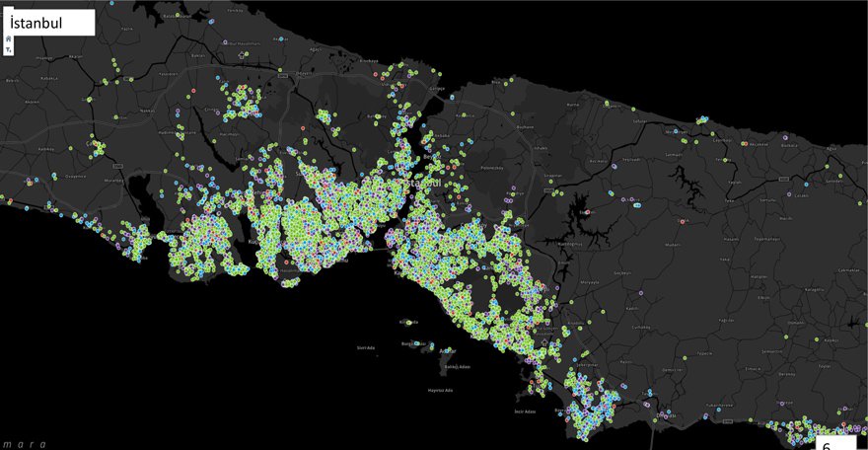868x450 pixels.
Task: Click the green marker on Kınalıada island
Action: pyautogui.click(x=409, y=322)
